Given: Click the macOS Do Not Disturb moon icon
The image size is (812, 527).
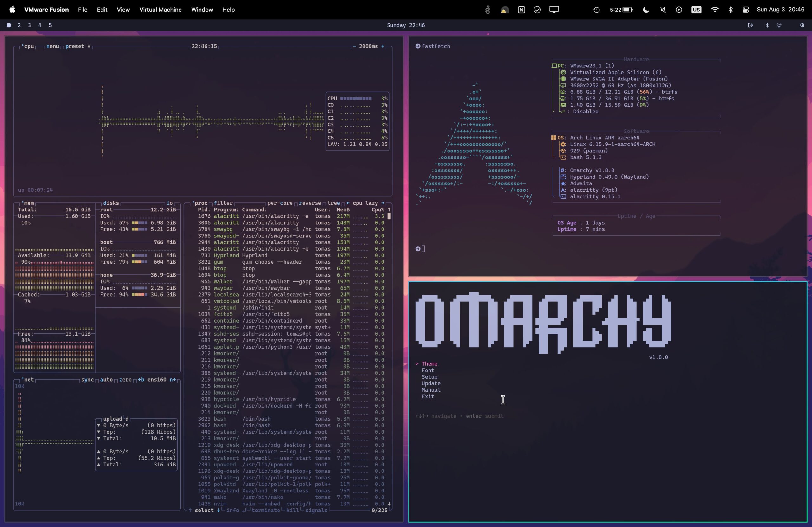Looking at the screenshot, I should tap(646, 10).
